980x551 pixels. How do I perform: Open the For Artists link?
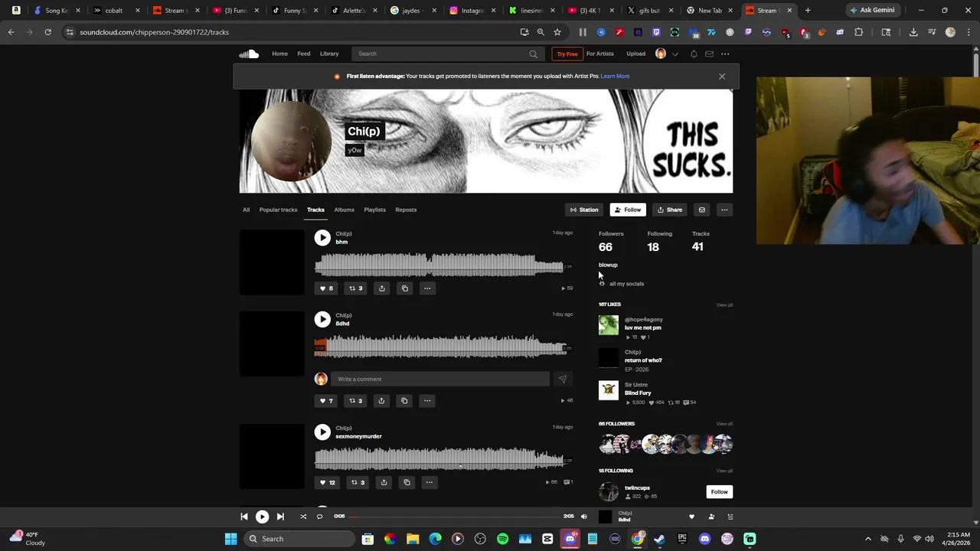600,54
